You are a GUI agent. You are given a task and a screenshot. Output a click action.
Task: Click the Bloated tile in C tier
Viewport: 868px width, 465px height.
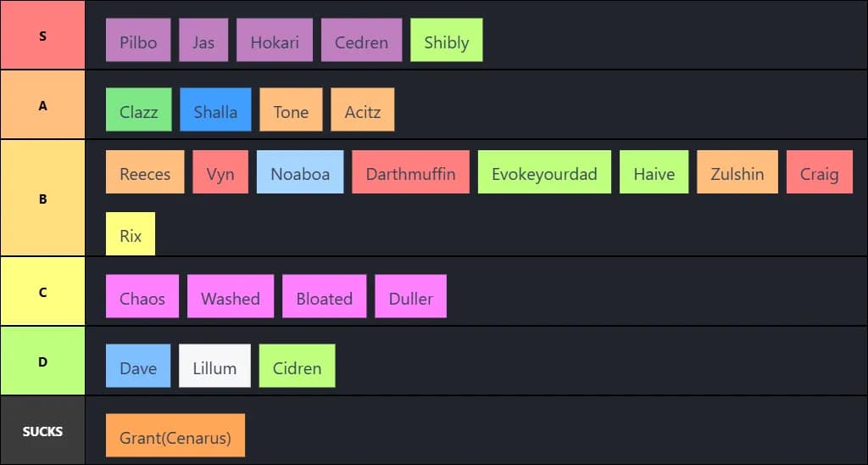(x=324, y=297)
